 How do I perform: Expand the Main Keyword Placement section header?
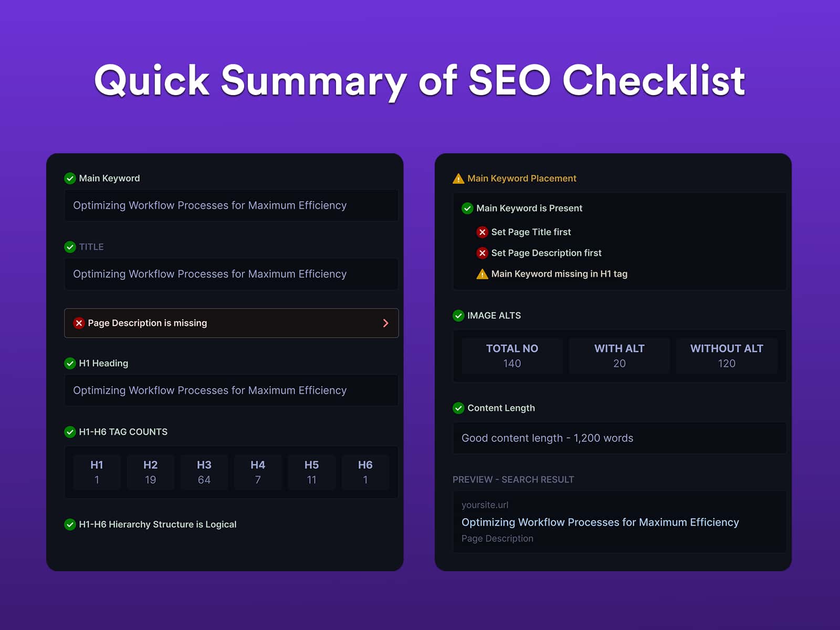[522, 178]
